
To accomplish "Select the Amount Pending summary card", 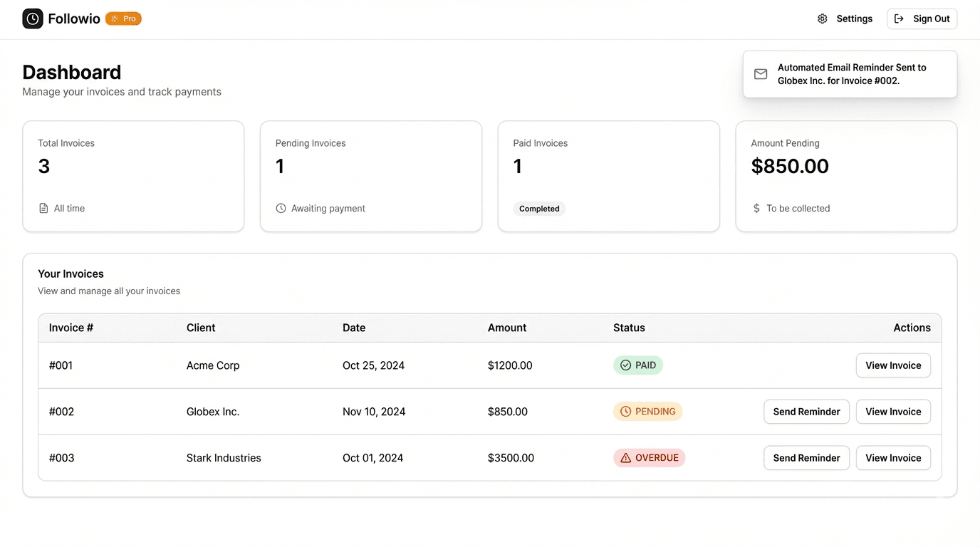I will coord(846,176).
